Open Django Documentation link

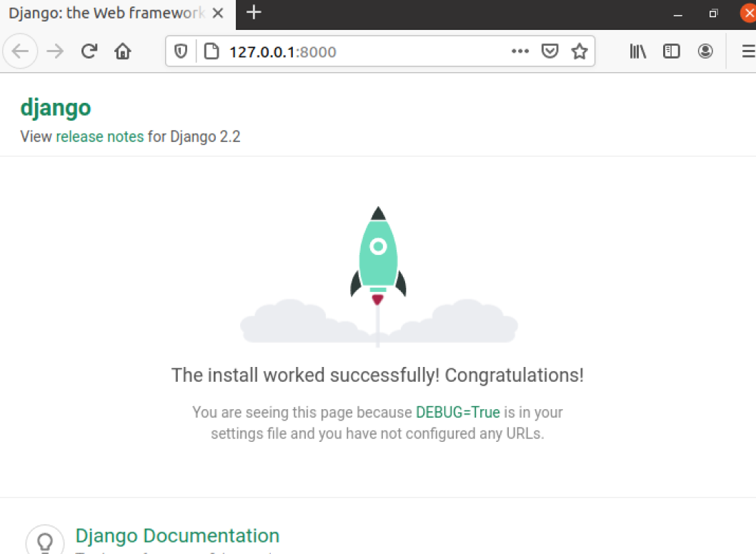(x=177, y=535)
